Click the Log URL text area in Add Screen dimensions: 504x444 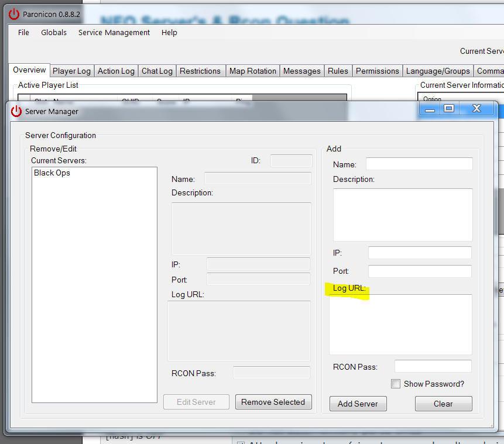[400, 325]
